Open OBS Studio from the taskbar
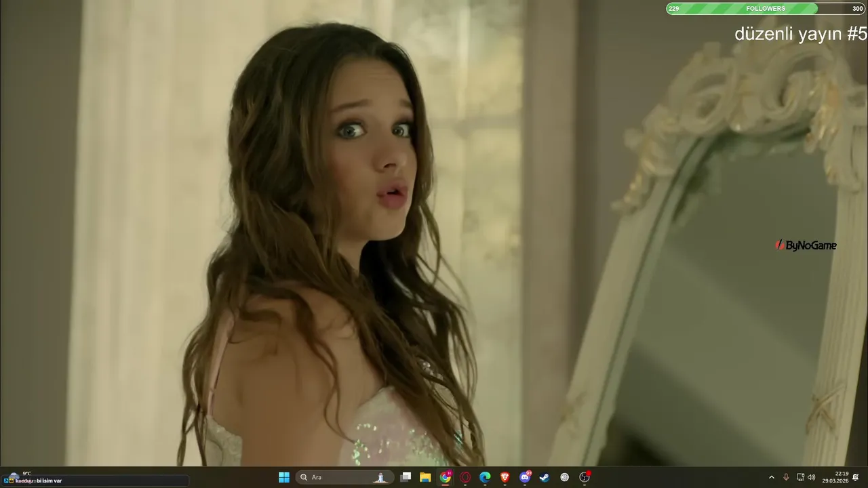868x488 pixels. click(x=585, y=477)
